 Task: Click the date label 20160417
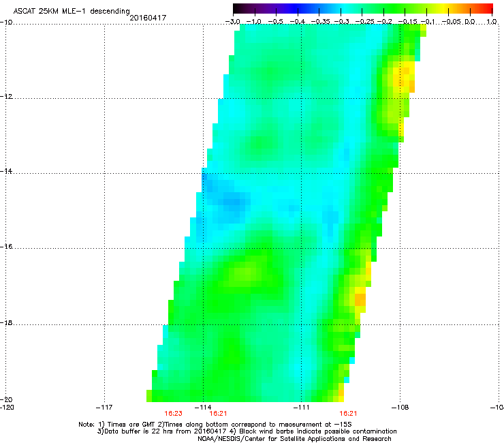click(148, 18)
